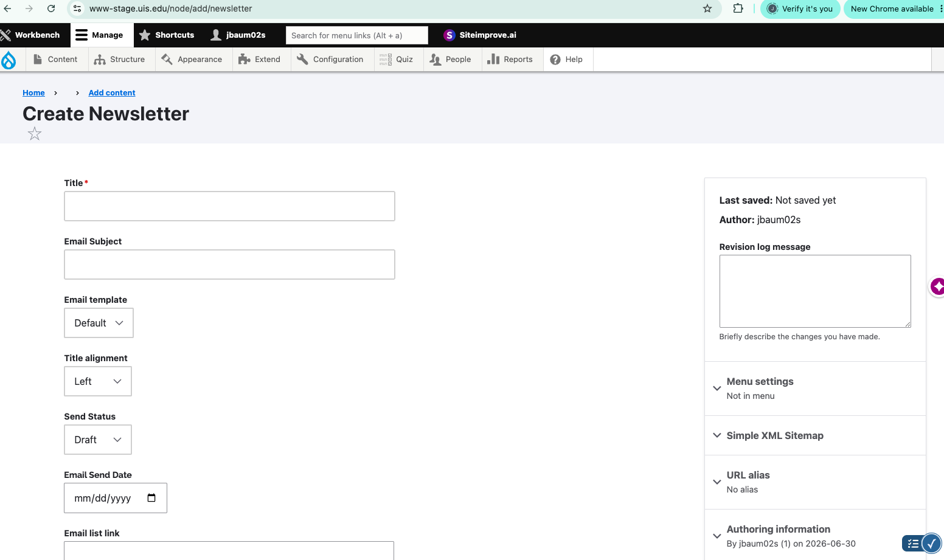Click the Verify it's you button
This screenshot has height=560, width=944.
click(x=800, y=9)
